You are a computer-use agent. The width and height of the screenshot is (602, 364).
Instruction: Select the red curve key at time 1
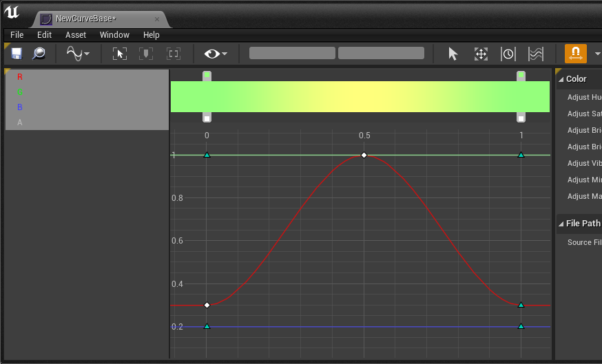(521, 305)
